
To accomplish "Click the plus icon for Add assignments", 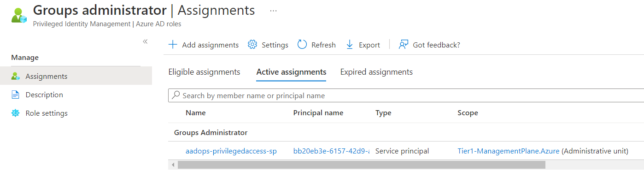I will (x=173, y=45).
